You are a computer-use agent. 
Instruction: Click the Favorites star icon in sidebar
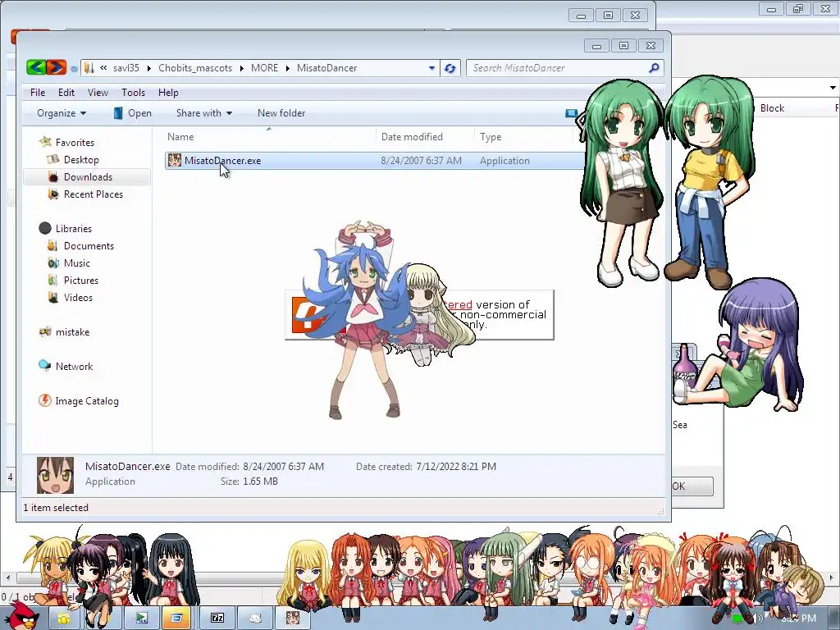pyautogui.click(x=45, y=142)
